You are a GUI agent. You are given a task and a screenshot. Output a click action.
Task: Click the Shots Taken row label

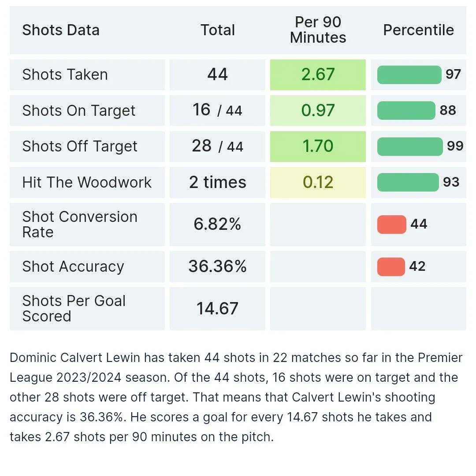click(65, 74)
